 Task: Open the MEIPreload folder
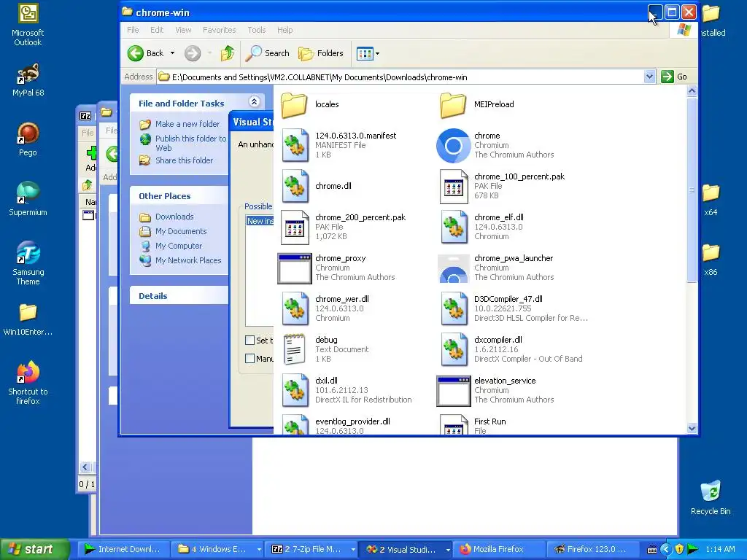(x=453, y=104)
